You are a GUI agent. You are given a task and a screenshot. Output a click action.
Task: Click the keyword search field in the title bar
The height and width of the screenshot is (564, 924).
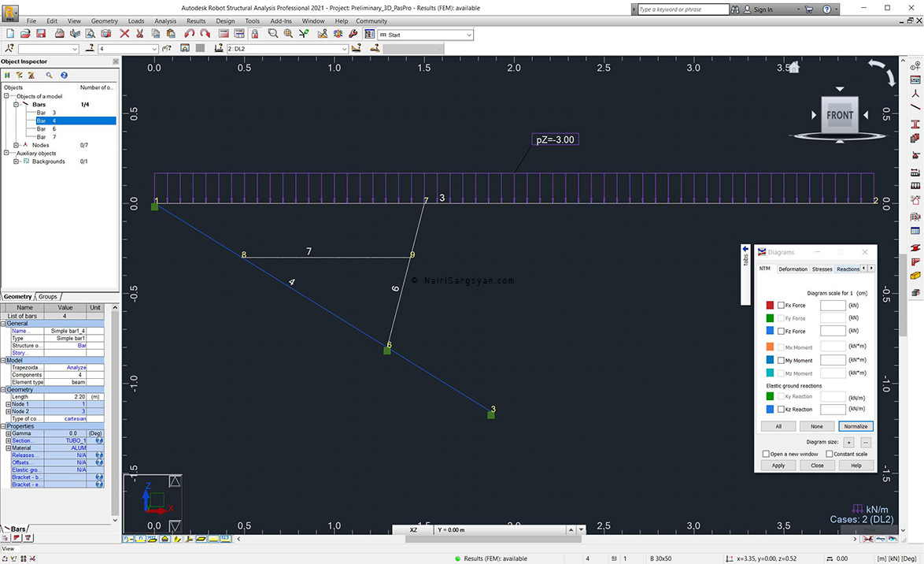click(x=684, y=9)
